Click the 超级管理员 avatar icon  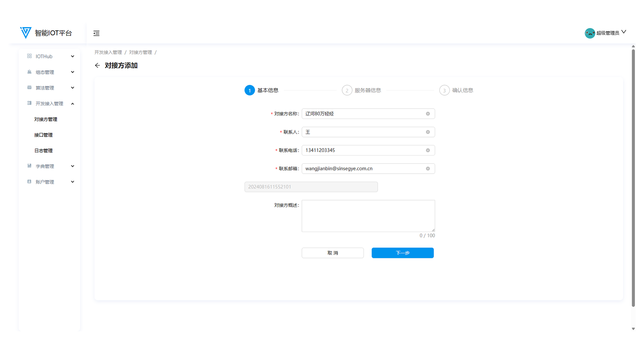pyautogui.click(x=590, y=33)
